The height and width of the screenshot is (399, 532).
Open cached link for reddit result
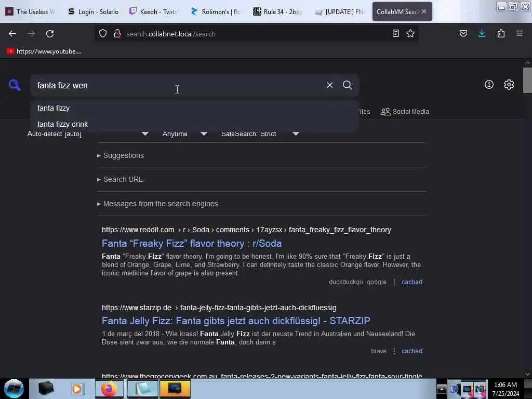coord(412,282)
